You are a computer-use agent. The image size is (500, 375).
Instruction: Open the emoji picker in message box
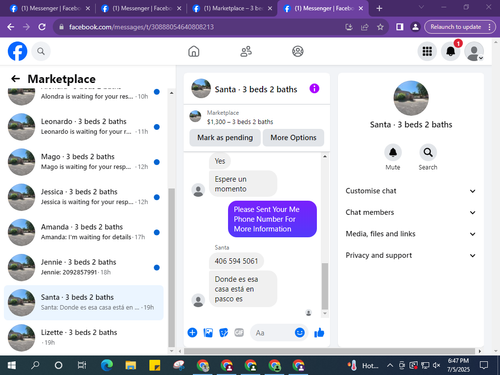300,332
